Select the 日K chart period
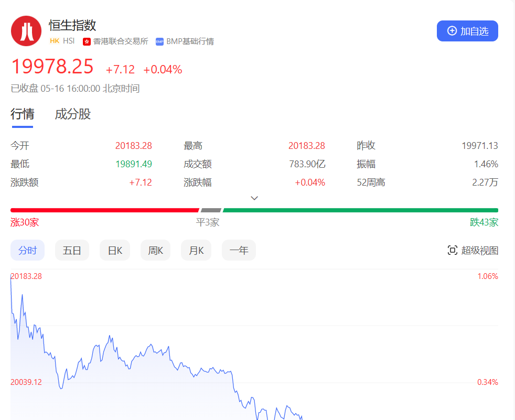 point(115,250)
